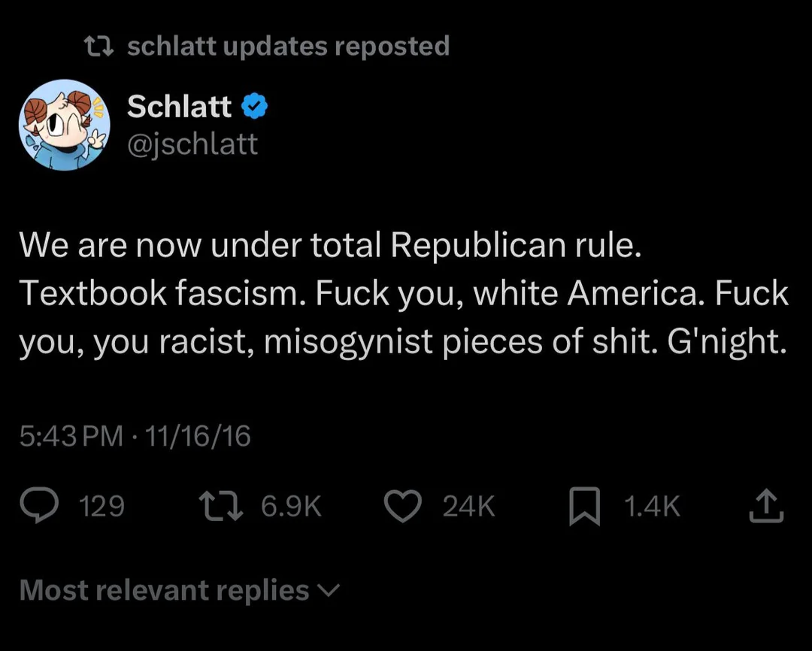The image size is (812, 651).
Task: Click the small repost icon beside schlatt updates
Action: coord(99,47)
